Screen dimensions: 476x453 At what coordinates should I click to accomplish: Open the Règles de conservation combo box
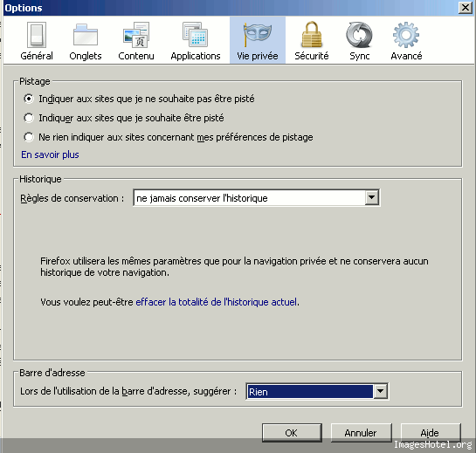257,198
